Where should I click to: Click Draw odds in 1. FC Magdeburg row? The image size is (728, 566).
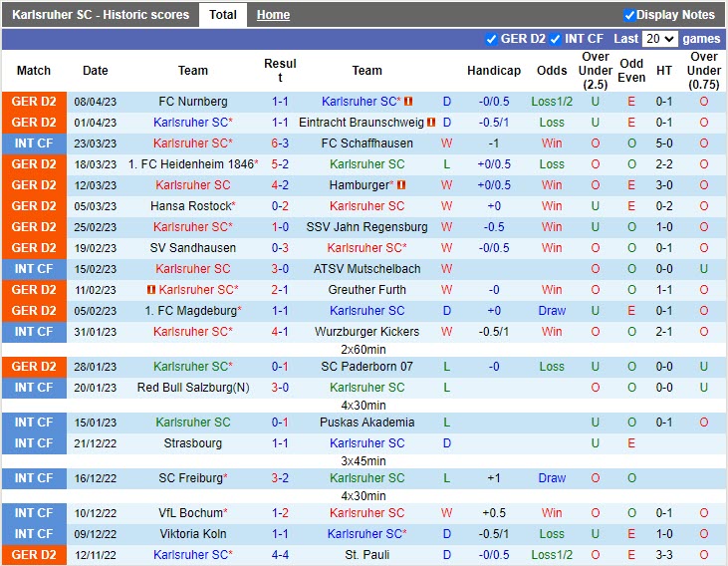click(x=552, y=311)
